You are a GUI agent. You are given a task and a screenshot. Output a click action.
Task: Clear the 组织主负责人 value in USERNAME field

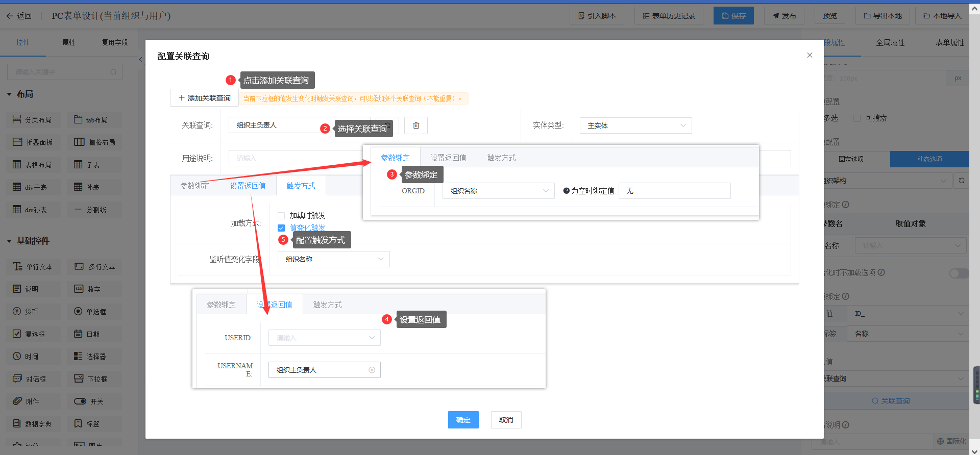pyautogui.click(x=372, y=370)
